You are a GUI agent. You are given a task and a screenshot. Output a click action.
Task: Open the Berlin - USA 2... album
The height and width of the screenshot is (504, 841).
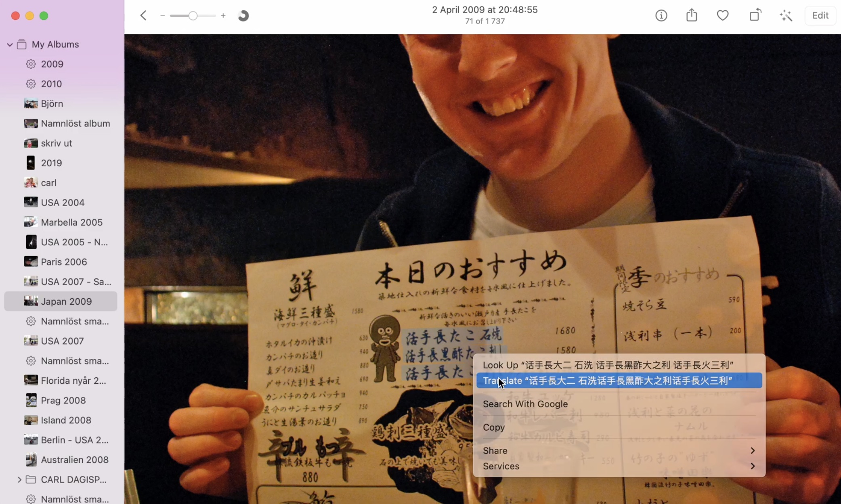(61, 440)
